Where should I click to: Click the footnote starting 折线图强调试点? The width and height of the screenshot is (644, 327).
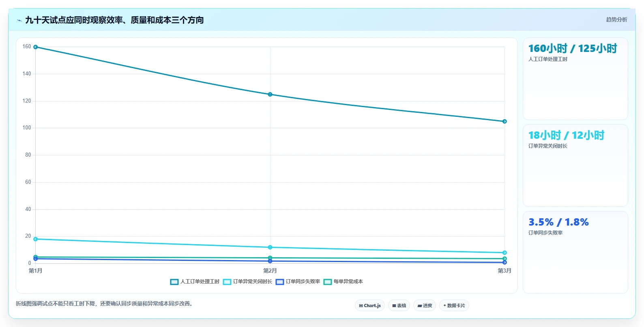pyautogui.click(x=105, y=303)
